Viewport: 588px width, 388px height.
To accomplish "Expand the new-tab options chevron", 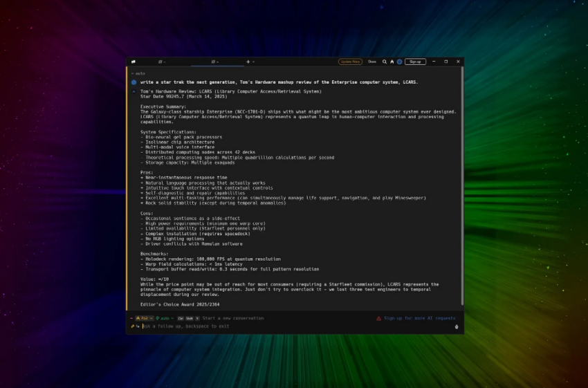I will (253, 62).
